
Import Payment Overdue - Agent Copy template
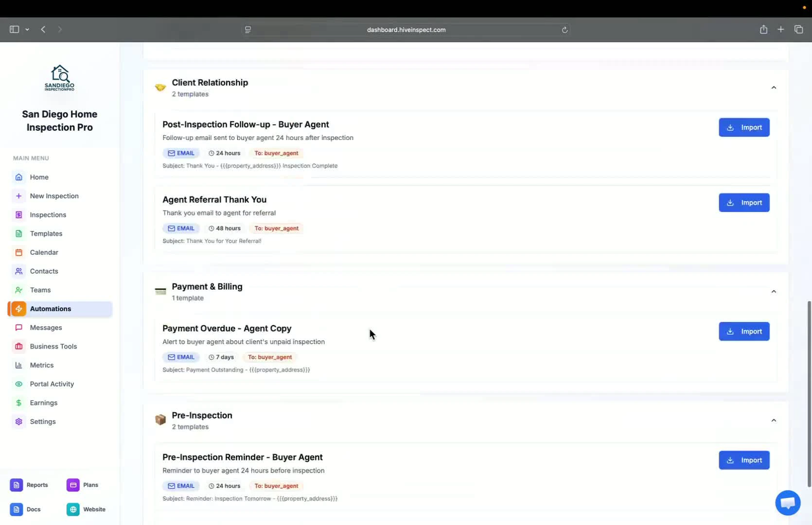click(x=743, y=332)
